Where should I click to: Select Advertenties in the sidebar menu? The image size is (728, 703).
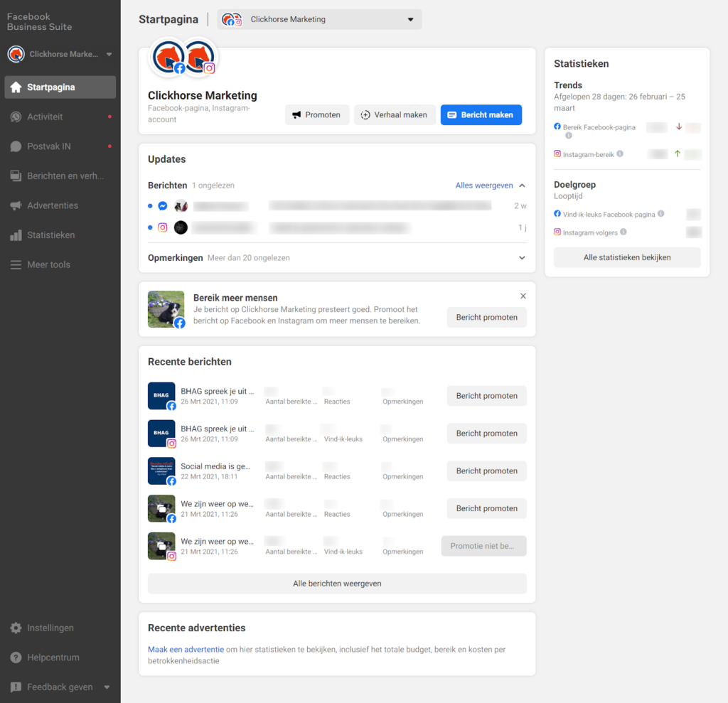tap(60, 205)
